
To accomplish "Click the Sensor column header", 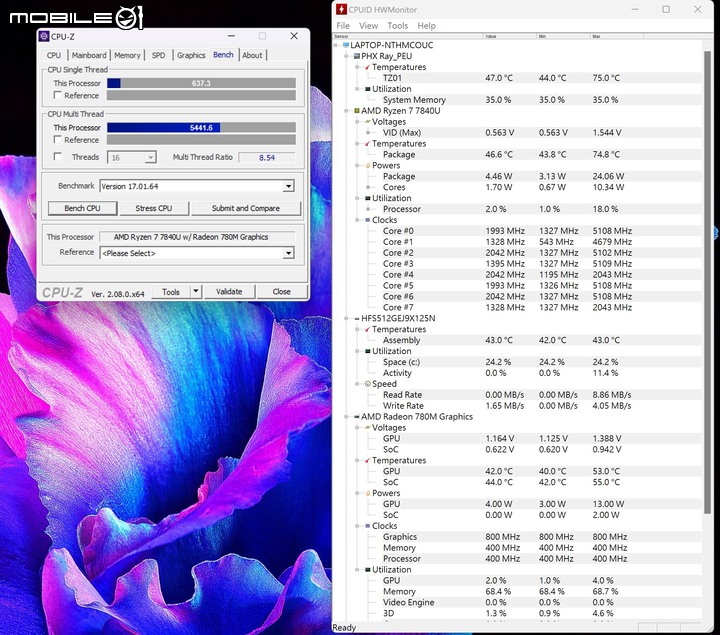I will point(407,36).
